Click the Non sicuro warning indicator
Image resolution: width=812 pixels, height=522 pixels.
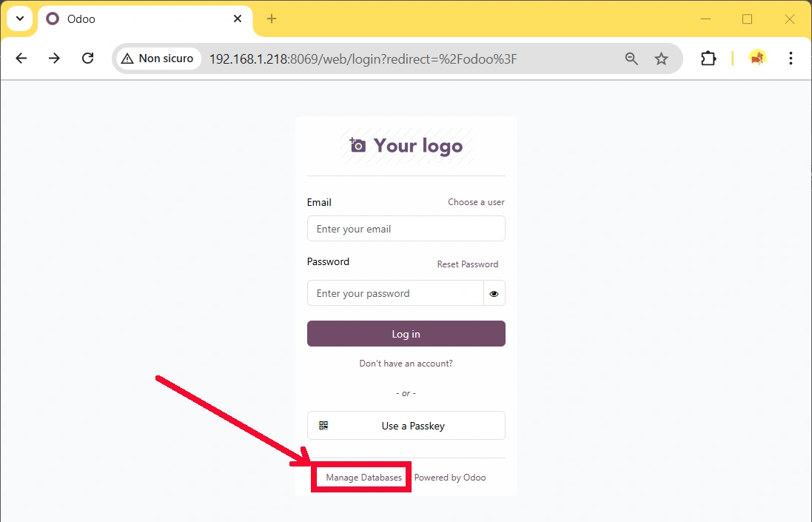point(158,58)
